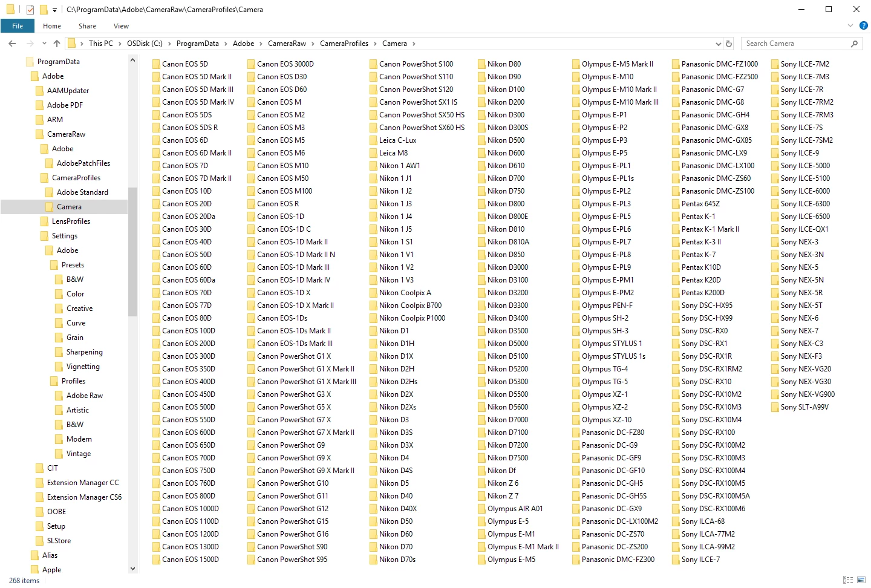Click CameraRaw in the breadcrumb path
This screenshot has width=871, height=588.
(x=287, y=44)
